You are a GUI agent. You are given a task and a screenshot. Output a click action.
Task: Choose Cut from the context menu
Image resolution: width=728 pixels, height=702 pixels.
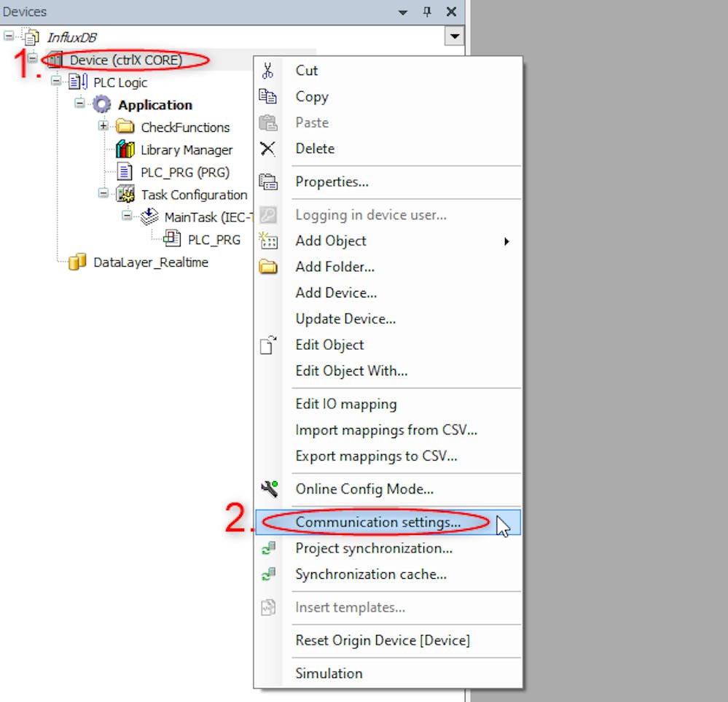(x=388, y=71)
